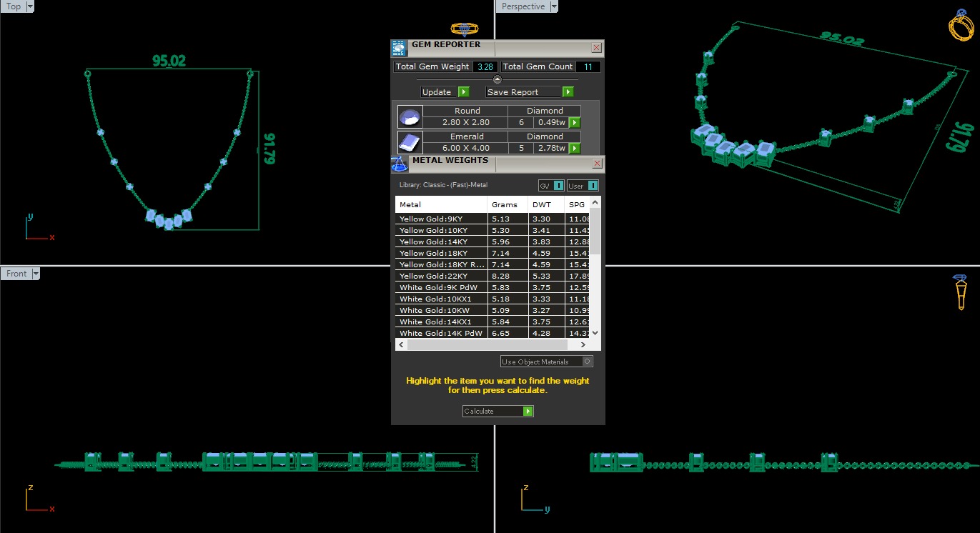Viewport: 980px width, 533px height.
Task: Collapse the Gem Reporter summary expander
Action: click(x=498, y=79)
